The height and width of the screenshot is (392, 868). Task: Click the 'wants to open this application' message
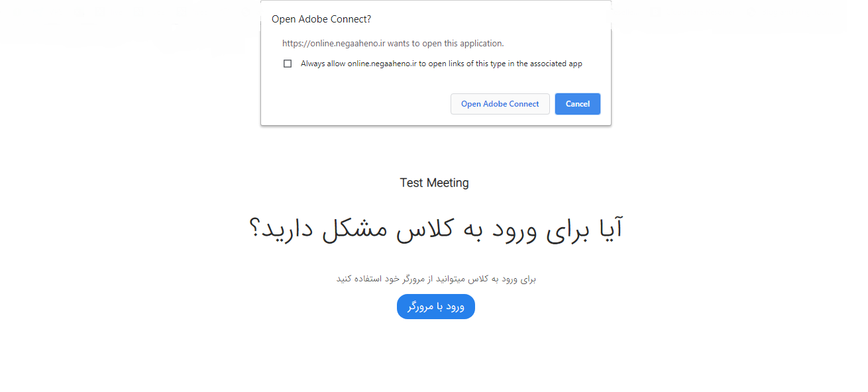pos(445,44)
